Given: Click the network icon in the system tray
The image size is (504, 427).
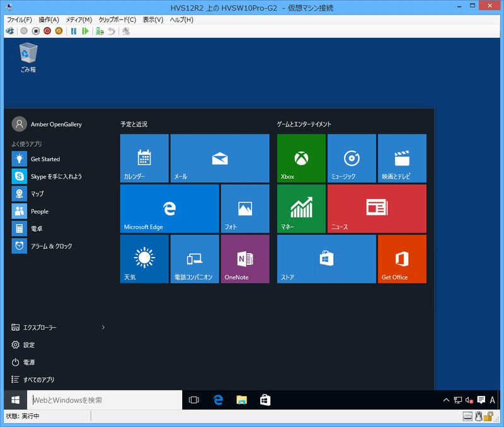Looking at the screenshot, I should click(x=458, y=400).
